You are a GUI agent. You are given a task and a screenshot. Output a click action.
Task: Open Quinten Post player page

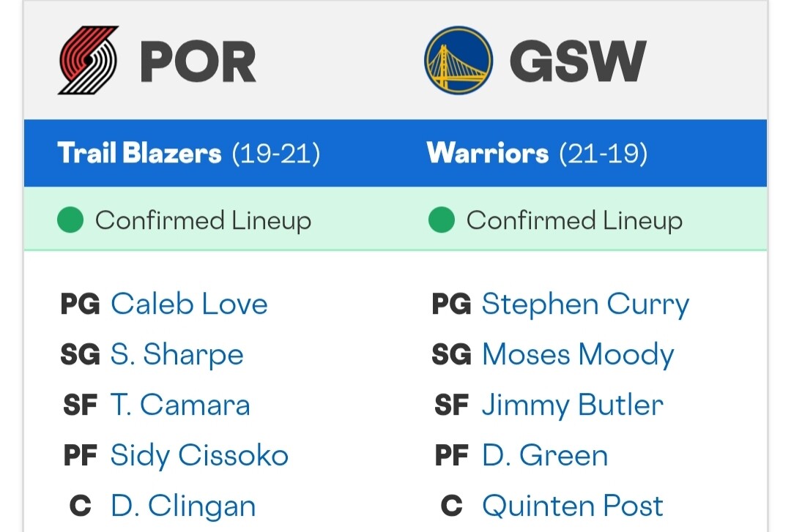(573, 506)
